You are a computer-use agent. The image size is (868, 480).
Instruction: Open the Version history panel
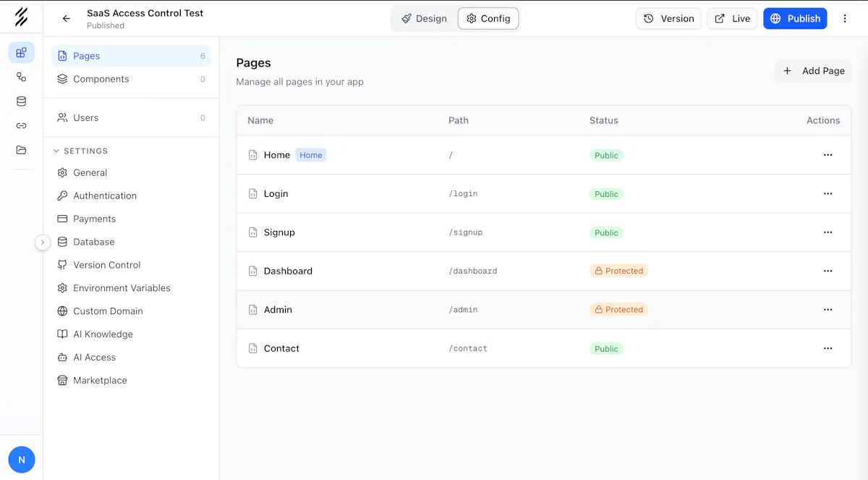pos(668,18)
